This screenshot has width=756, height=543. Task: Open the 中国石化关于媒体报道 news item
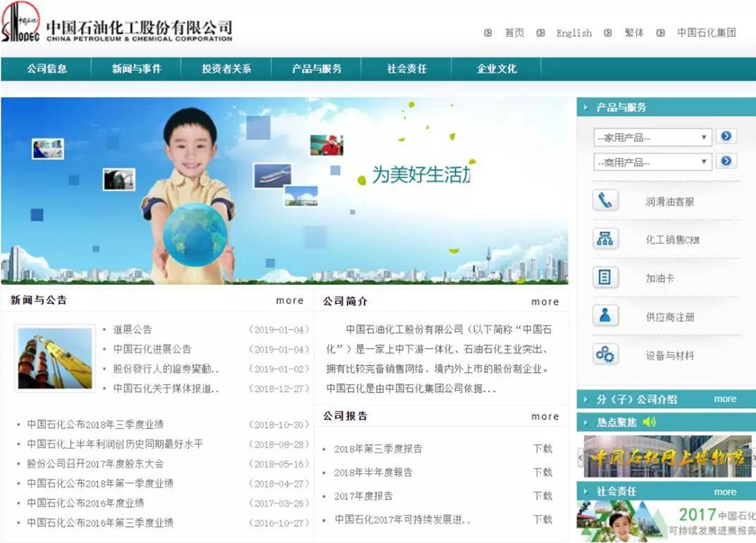(166, 389)
